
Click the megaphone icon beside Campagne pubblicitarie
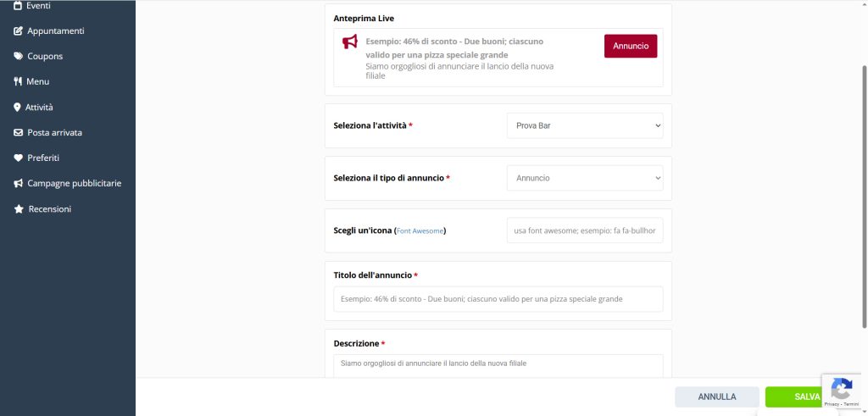[x=19, y=184]
